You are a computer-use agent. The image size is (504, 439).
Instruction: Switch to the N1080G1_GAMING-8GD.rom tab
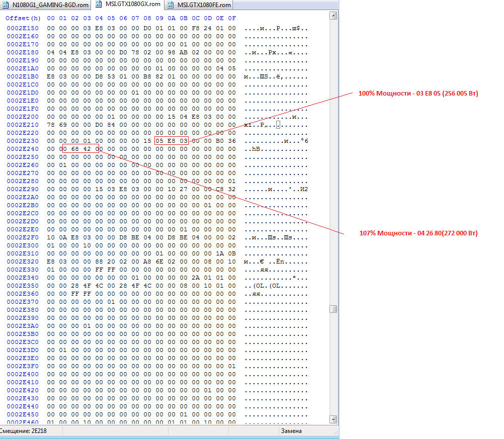coord(45,5)
